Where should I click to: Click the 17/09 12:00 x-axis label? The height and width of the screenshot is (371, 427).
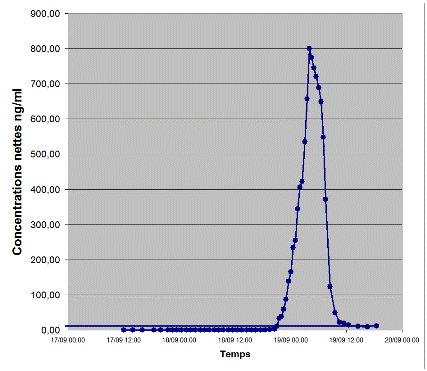tap(124, 340)
